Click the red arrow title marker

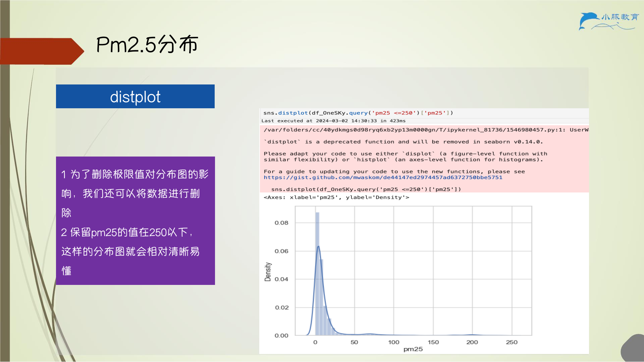point(42,51)
